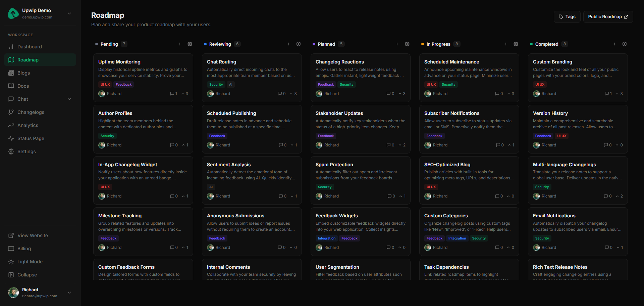Add a new item to Planned column
Screen dimensions: 644x306
pyautogui.click(x=397, y=44)
